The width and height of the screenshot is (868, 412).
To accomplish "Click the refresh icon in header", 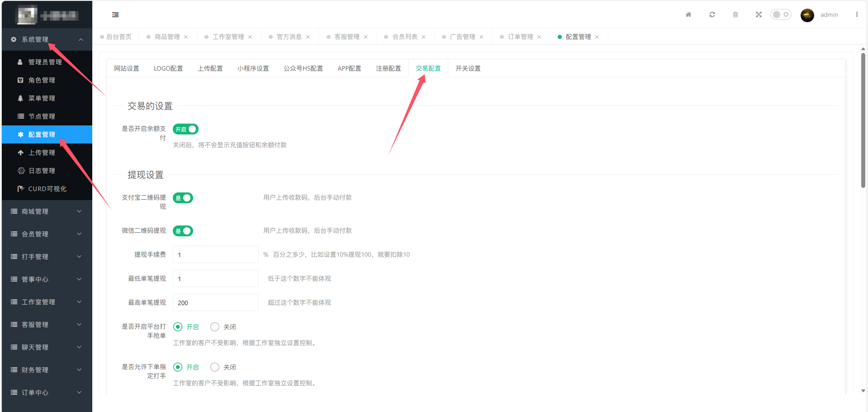I will [712, 14].
